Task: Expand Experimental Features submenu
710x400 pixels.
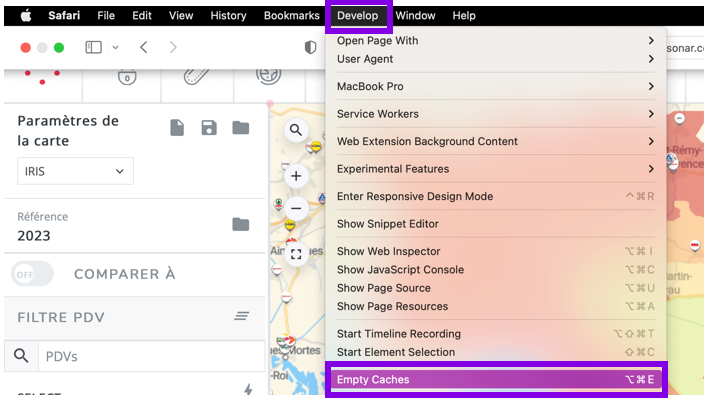Action: [x=496, y=169]
